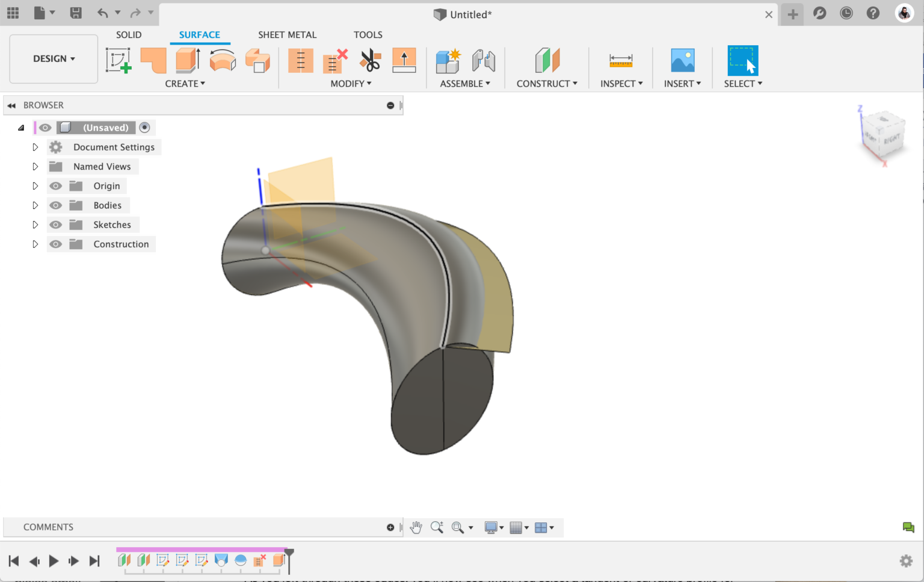The image size is (924, 582).
Task: Open the TOOLS tab
Action: pos(368,34)
